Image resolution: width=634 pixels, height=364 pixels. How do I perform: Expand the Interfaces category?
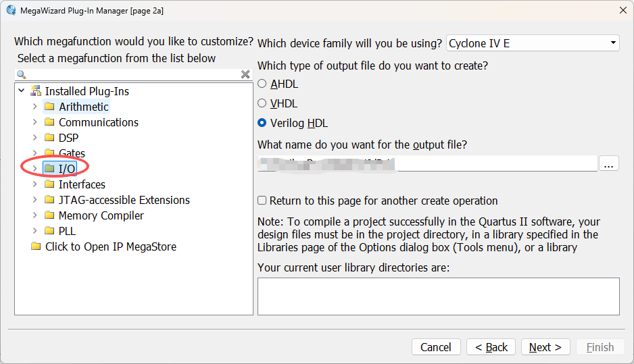(34, 184)
